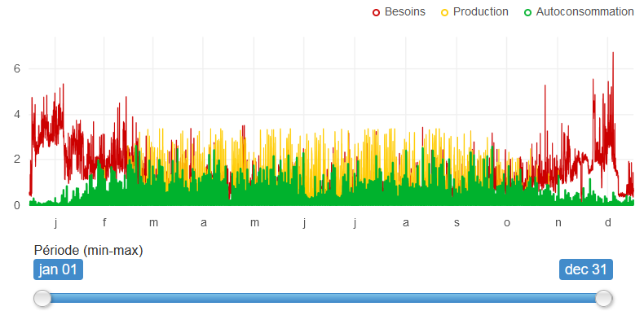Click the tallest red peak in December

(x=613, y=53)
